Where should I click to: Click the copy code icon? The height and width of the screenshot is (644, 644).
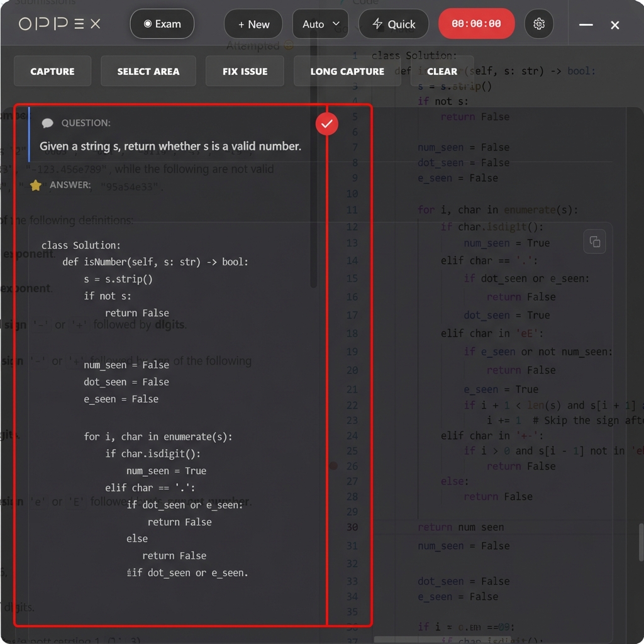click(594, 242)
